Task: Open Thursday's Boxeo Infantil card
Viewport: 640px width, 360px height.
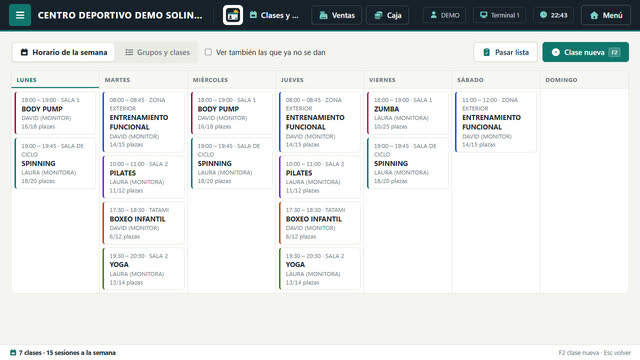Action: click(320, 223)
